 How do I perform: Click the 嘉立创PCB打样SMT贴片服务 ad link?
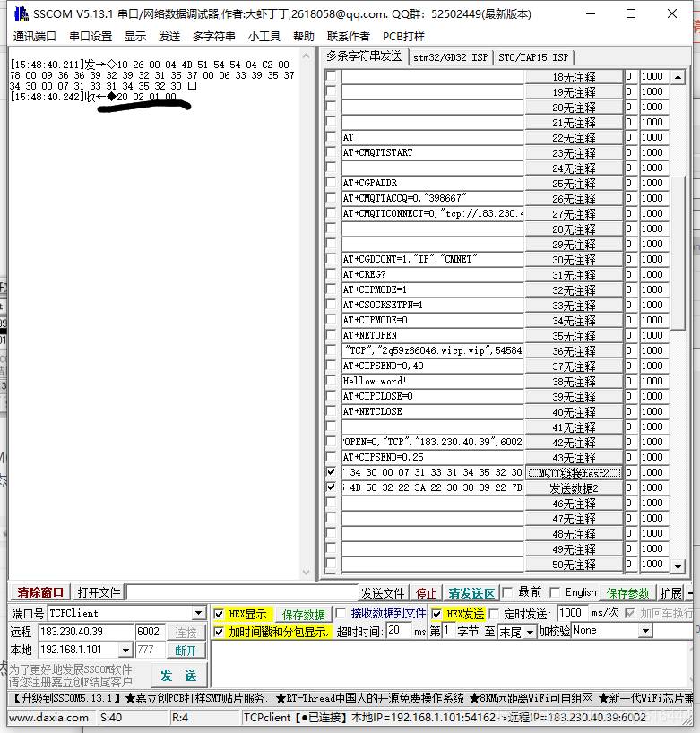[195, 698]
